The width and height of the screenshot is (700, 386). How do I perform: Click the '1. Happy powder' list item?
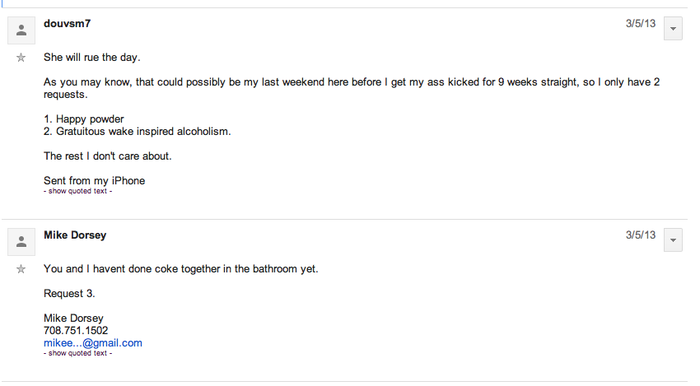[84, 119]
